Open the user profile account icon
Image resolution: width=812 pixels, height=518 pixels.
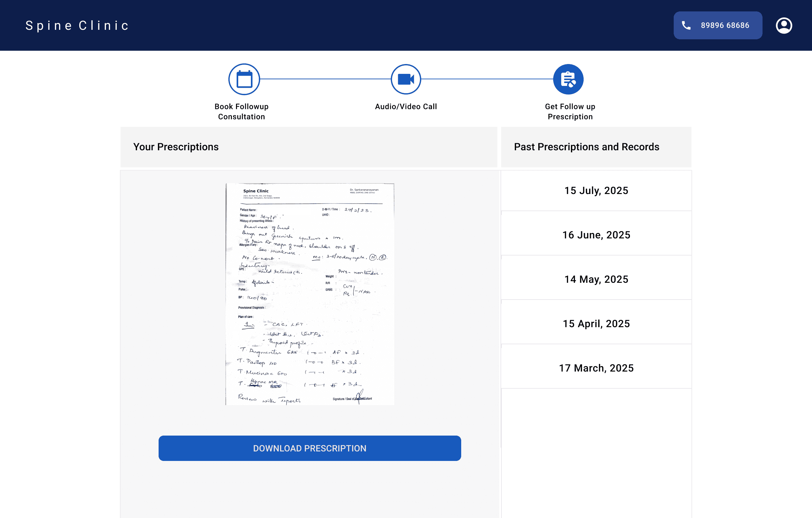point(784,26)
